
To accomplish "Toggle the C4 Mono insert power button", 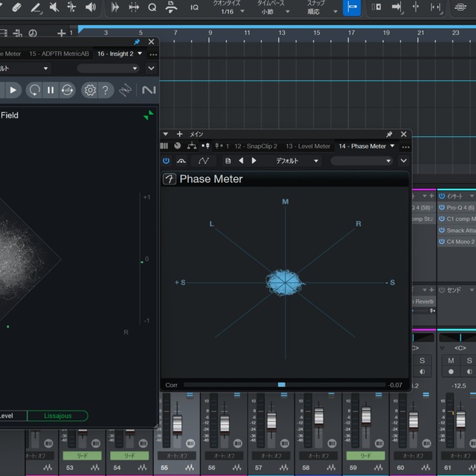I will (x=442, y=242).
